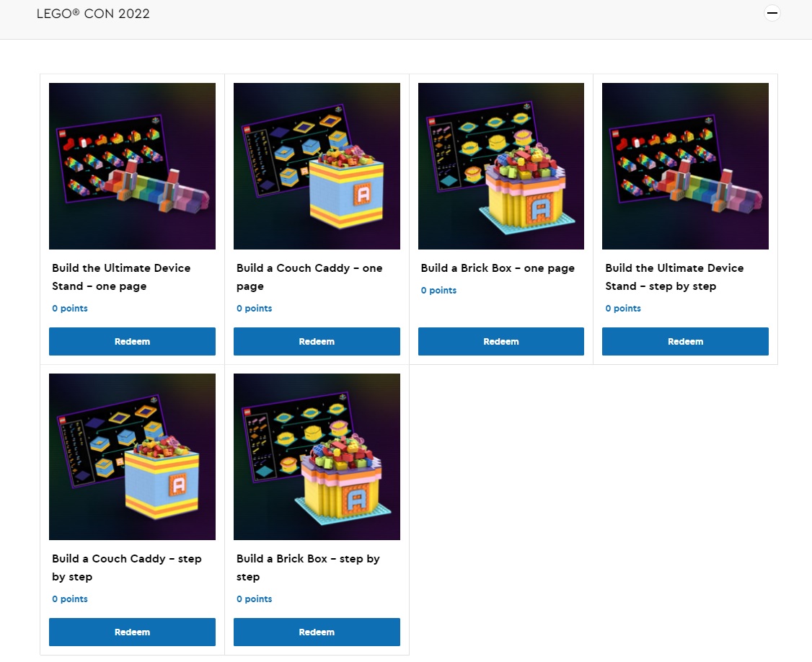Image resolution: width=812 pixels, height=662 pixels.
Task: Open Couch Caddy step by step thumbnail
Action: (x=132, y=457)
